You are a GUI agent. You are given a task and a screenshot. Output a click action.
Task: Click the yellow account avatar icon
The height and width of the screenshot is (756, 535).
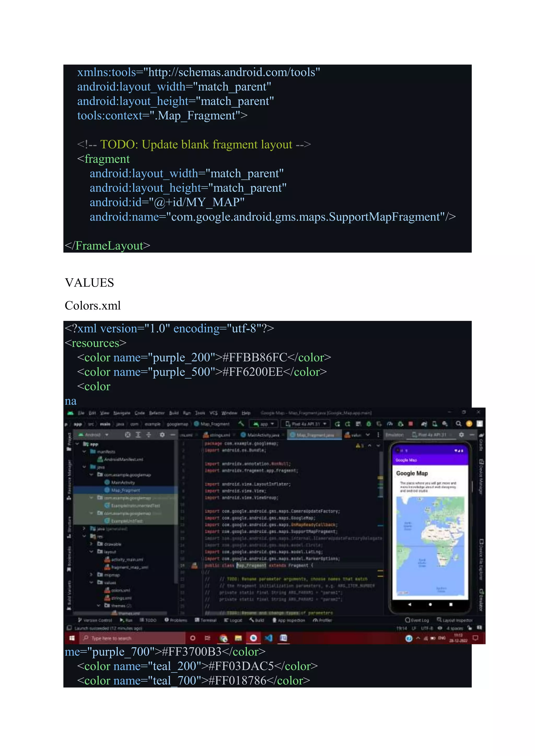tap(469, 424)
